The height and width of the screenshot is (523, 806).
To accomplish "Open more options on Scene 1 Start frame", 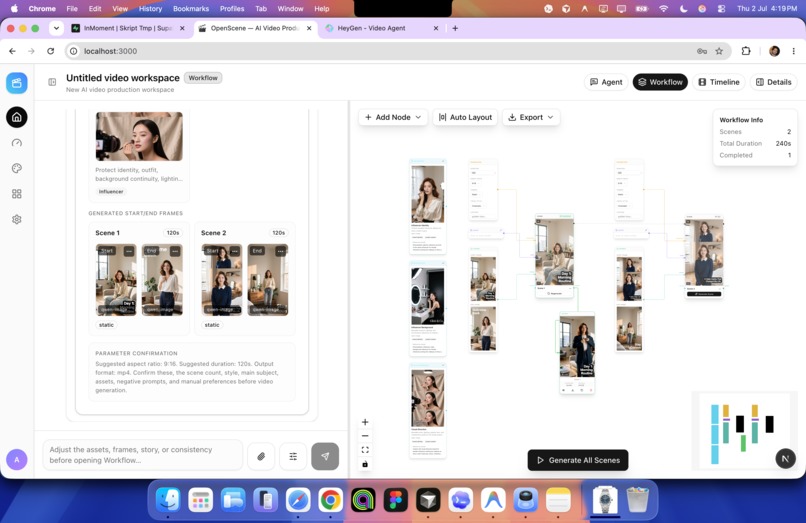I will (x=129, y=251).
